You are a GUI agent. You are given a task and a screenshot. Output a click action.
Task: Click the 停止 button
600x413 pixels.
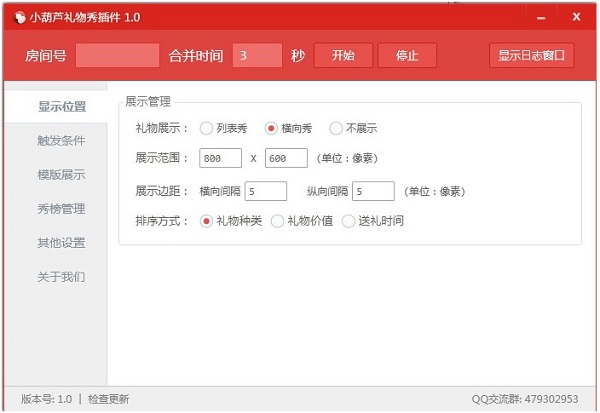point(407,56)
